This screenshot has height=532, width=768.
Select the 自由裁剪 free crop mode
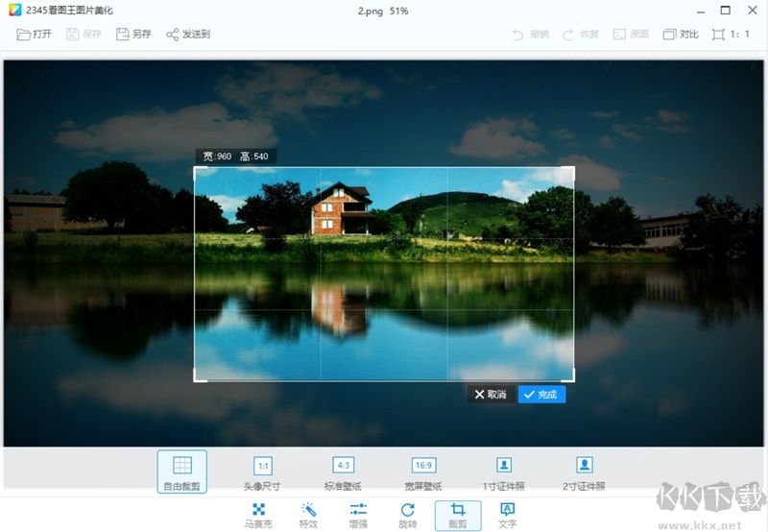(x=181, y=471)
